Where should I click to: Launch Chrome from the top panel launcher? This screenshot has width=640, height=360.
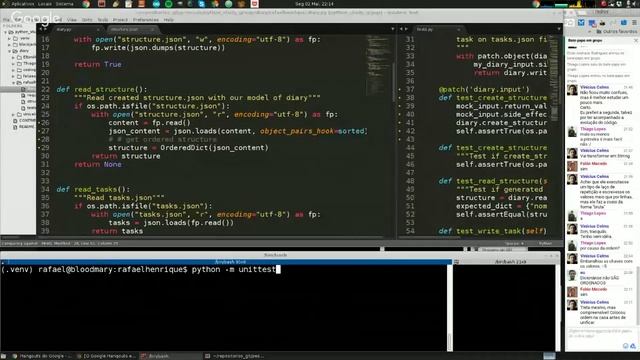86,4
